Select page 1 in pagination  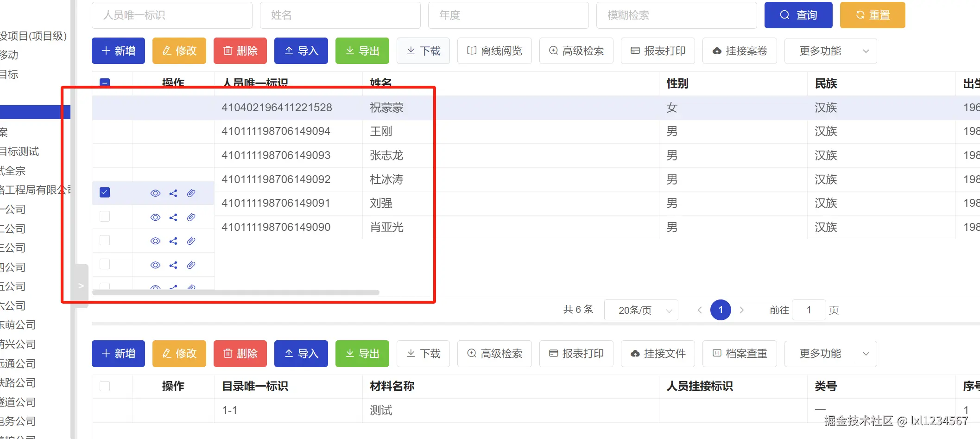tap(721, 310)
